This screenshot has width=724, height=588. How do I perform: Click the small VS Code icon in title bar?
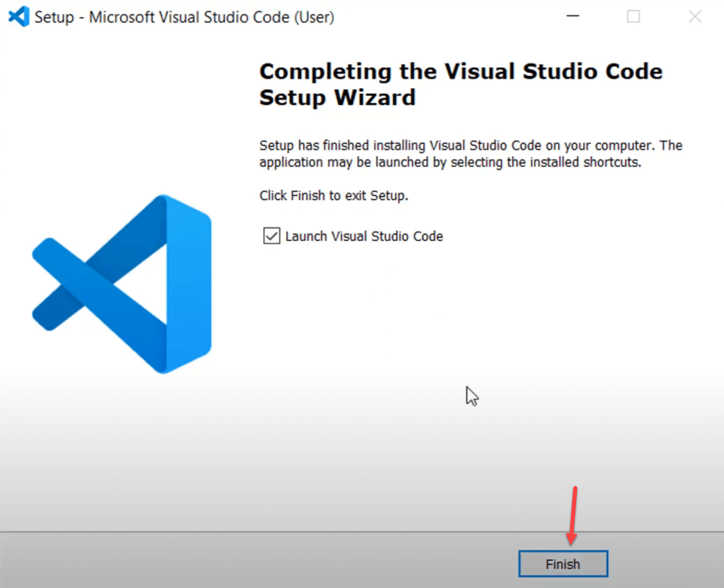click(x=19, y=17)
